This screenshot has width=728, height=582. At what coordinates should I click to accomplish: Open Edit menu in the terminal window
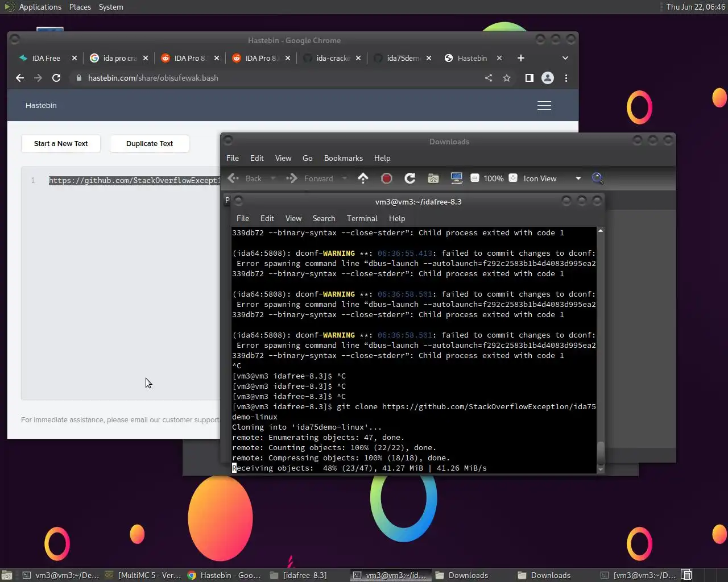[x=267, y=218]
